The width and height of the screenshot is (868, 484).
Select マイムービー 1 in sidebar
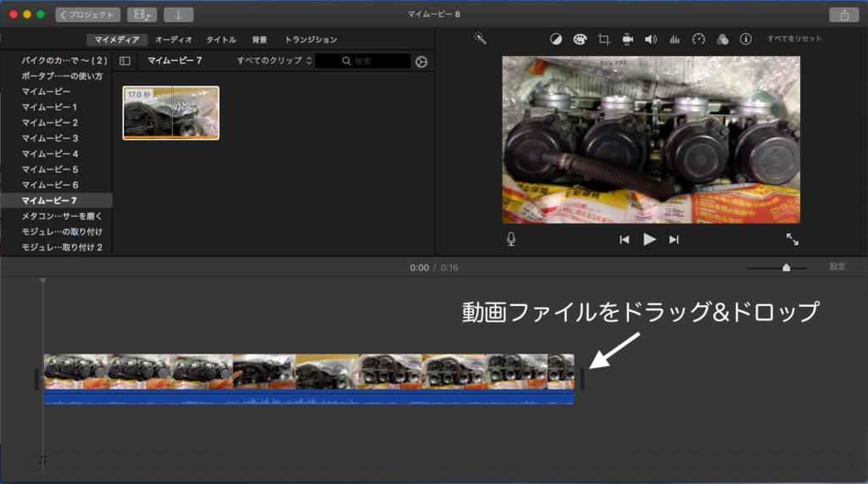pos(49,107)
